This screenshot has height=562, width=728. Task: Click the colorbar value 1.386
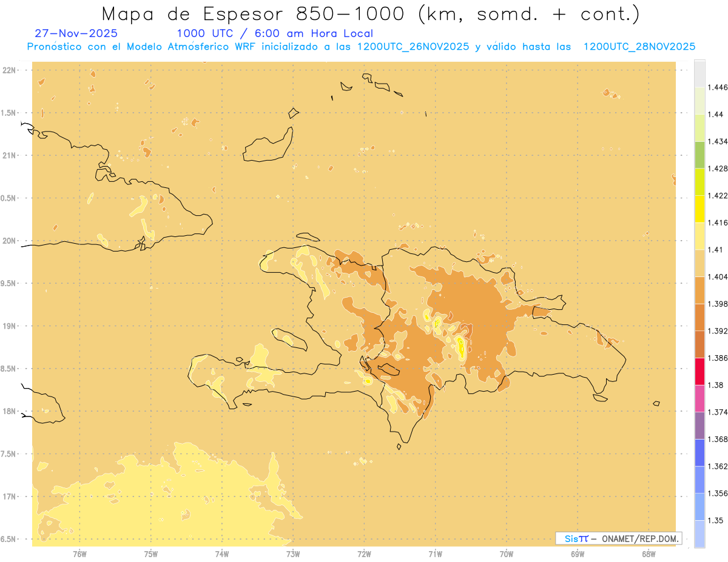coord(717,358)
